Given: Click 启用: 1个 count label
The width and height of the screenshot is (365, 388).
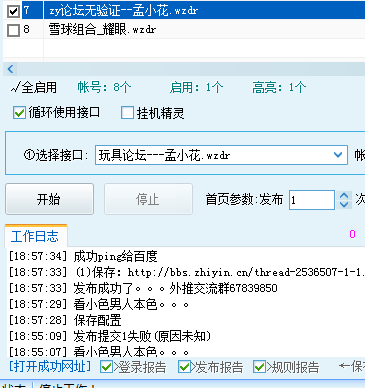Looking at the screenshot, I should click(x=196, y=87).
